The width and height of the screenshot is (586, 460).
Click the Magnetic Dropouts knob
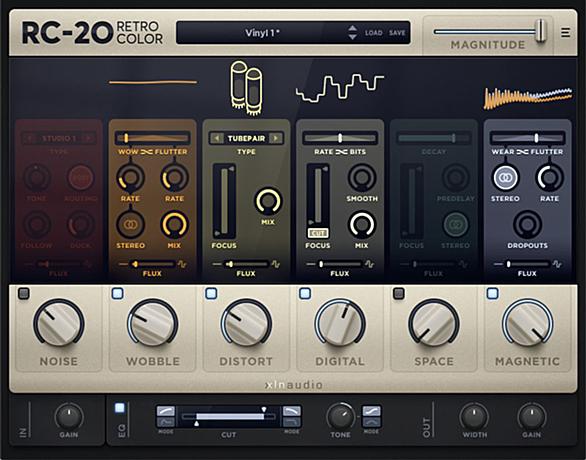[x=527, y=224]
